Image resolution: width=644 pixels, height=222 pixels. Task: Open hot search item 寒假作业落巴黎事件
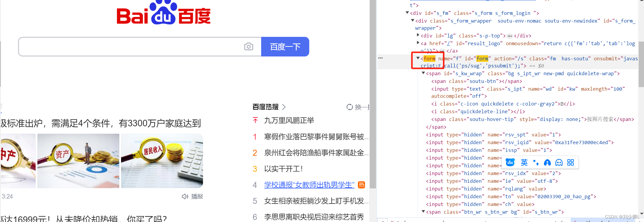317,137
